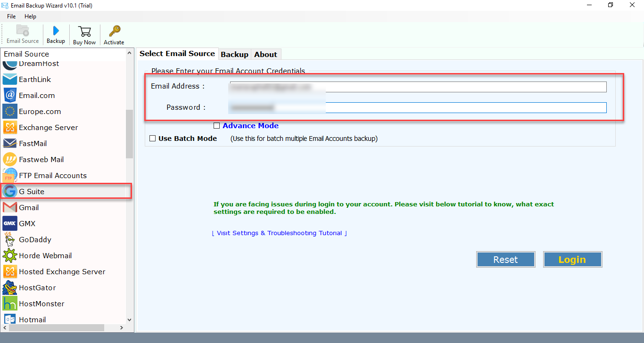The image size is (644, 343).
Task: Select the GMX logo icon
Action: (10, 224)
